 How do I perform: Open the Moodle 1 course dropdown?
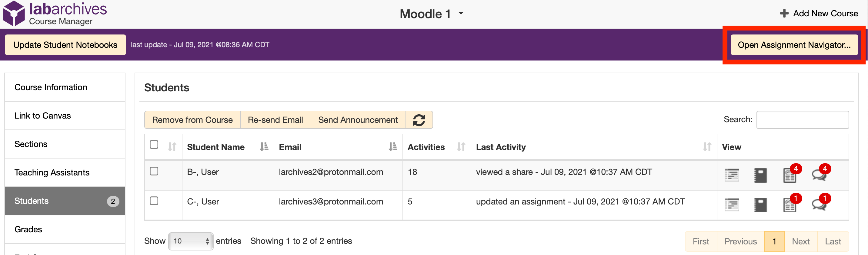coord(432,14)
